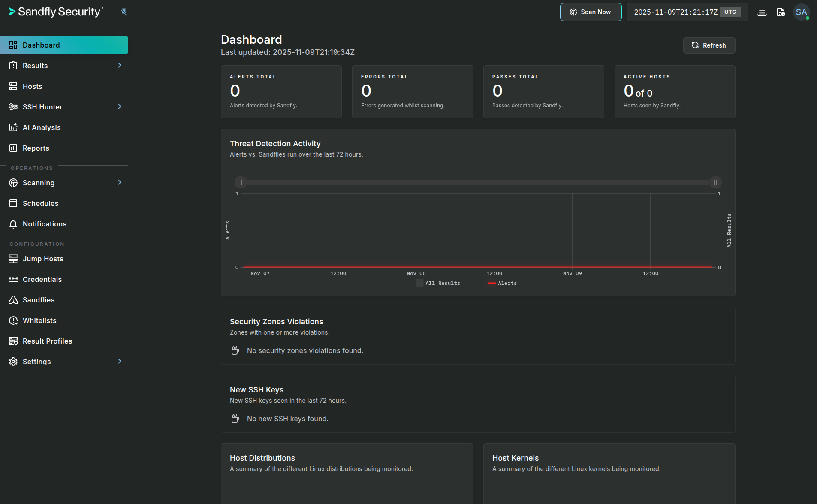Open the SA user avatar menu
The image size is (817, 504).
tap(802, 12)
